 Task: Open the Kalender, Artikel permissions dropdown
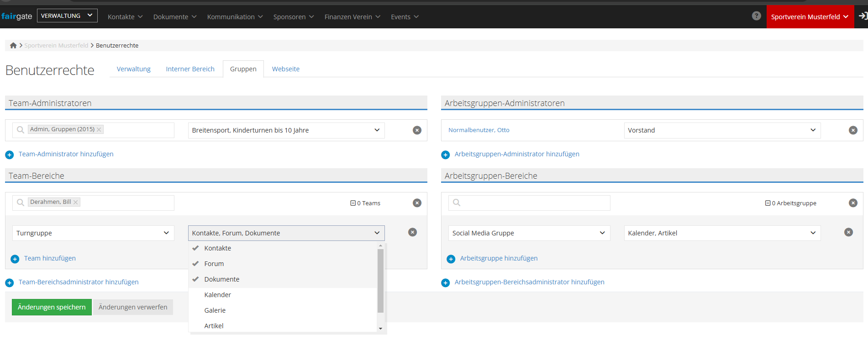[722, 233]
